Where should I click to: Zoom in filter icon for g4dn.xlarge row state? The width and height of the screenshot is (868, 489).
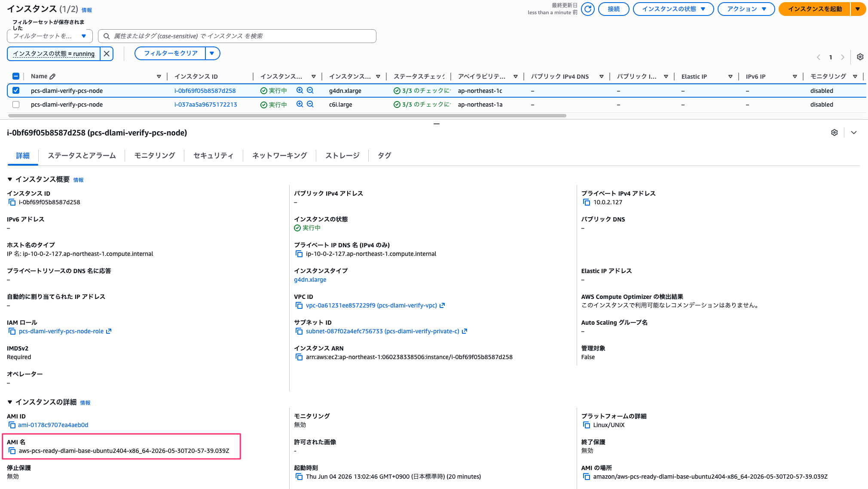pyautogui.click(x=300, y=90)
